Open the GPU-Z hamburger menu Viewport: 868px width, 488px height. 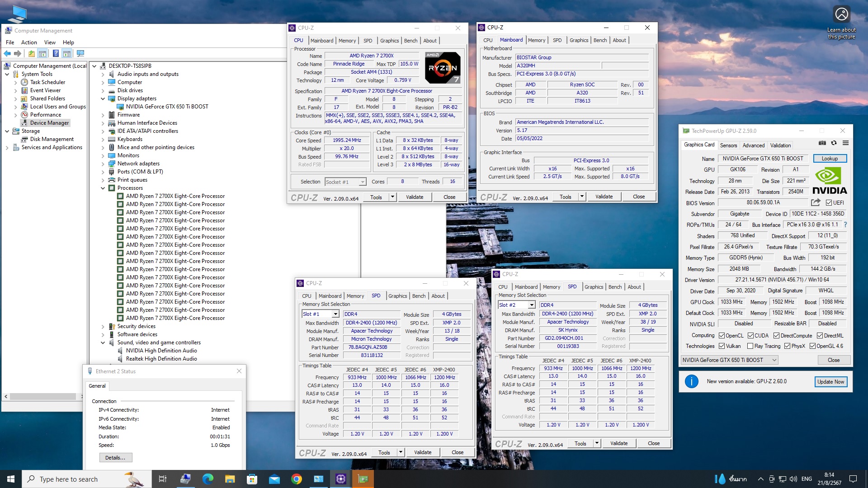point(845,143)
